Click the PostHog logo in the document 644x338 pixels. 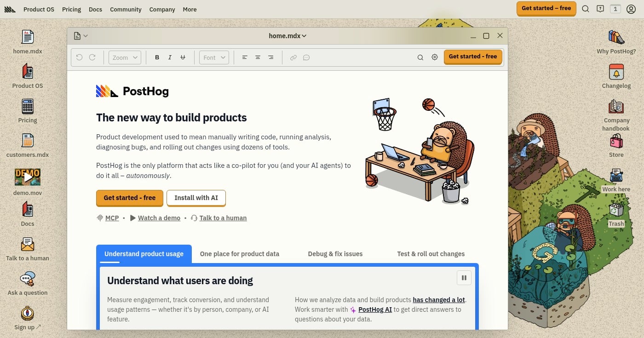tap(132, 91)
